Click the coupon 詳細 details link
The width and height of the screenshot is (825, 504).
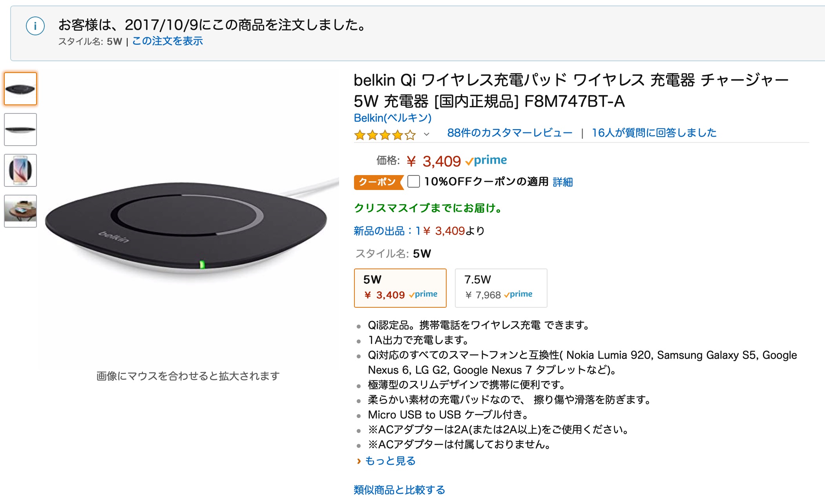pyautogui.click(x=562, y=182)
